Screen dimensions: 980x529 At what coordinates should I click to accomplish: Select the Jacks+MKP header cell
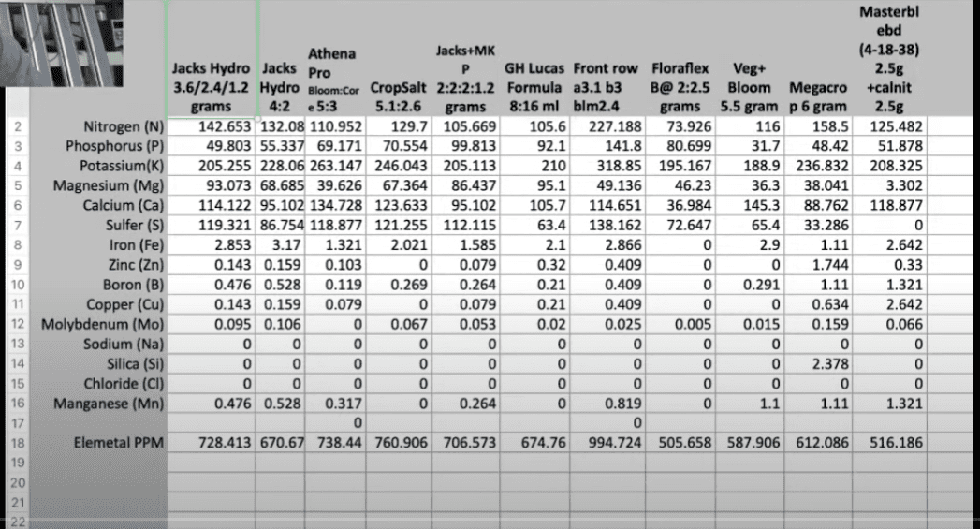click(465, 58)
